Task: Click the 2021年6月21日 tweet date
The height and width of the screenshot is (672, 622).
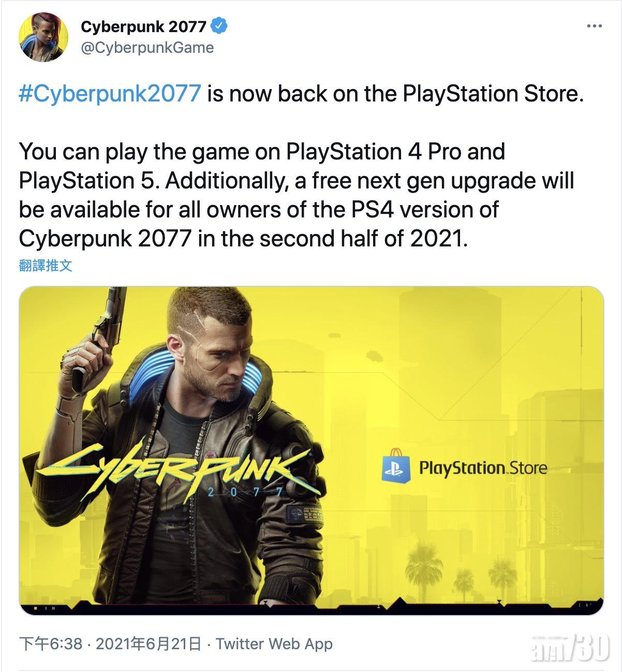Action: click(149, 644)
